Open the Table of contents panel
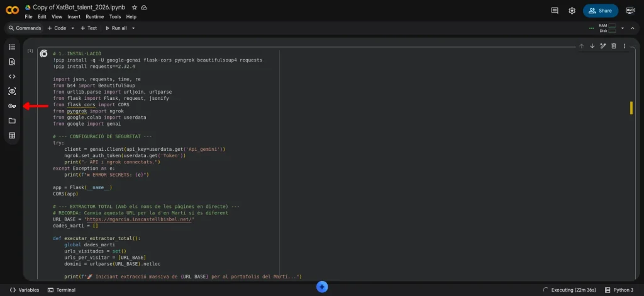 (12, 47)
